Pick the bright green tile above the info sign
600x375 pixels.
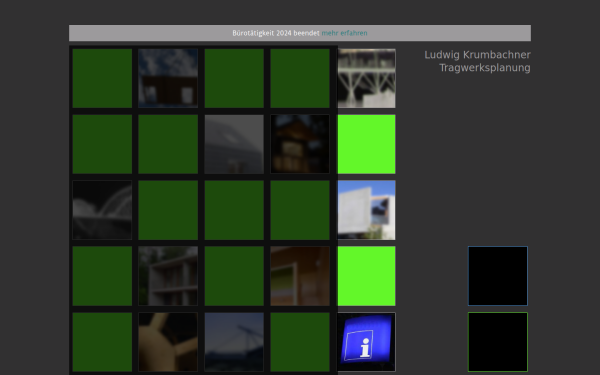tap(366, 276)
